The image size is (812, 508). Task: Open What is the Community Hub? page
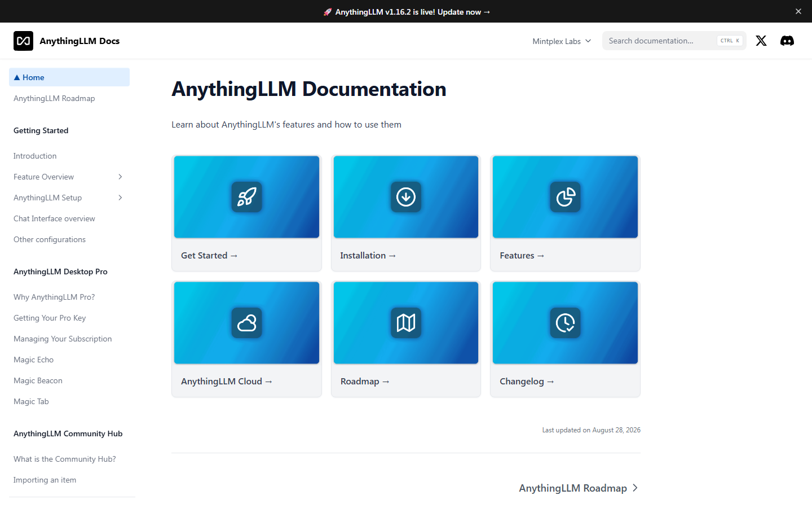(x=69, y=459)
